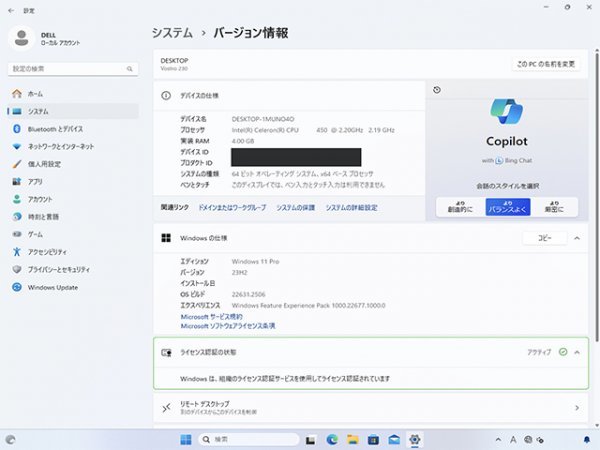Image resolution: width=600 pixels, height=450 pixels.
Task: Select device name DESKTOP-1MUNO4O text
Action: point(263,119)
